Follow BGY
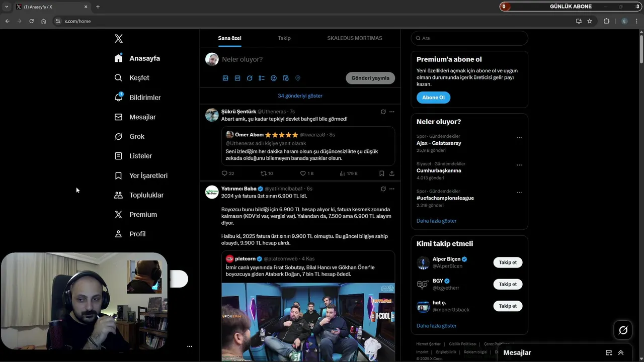 coord(508,284)
